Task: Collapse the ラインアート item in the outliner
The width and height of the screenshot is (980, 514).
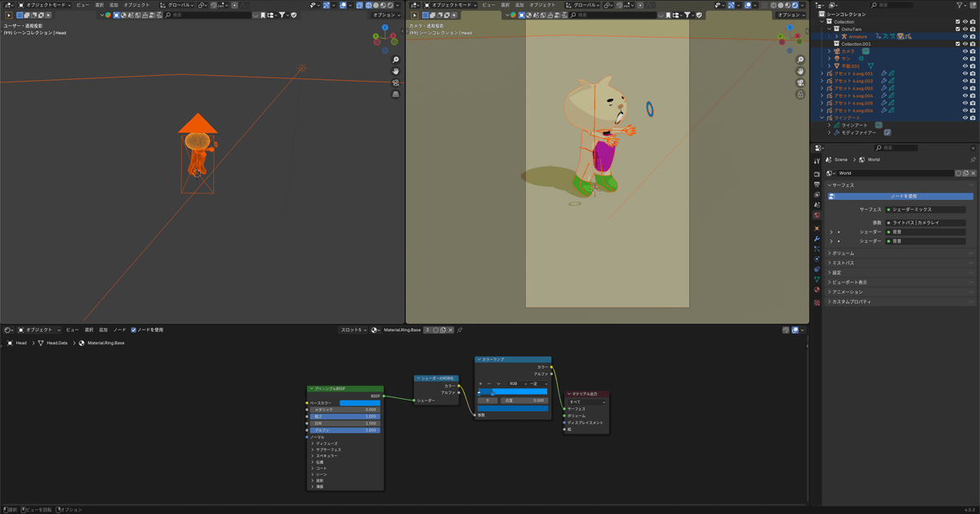Action: [x=822, y=116]
